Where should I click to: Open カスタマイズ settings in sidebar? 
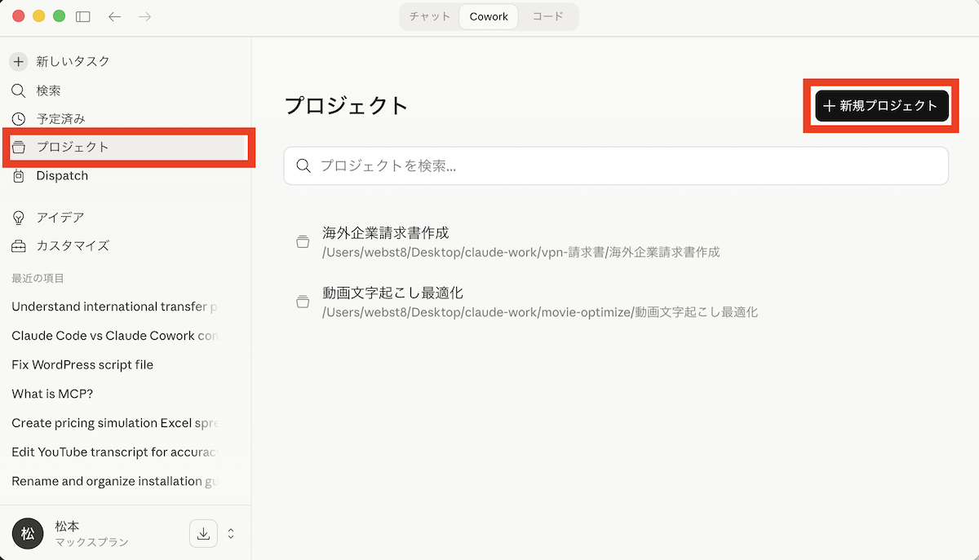(72, 245)
